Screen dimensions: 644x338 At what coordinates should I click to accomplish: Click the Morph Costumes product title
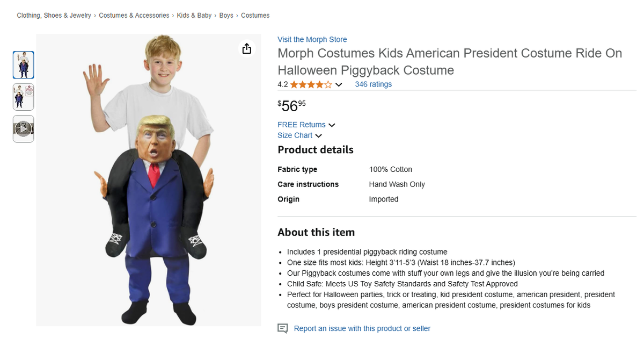450,62
